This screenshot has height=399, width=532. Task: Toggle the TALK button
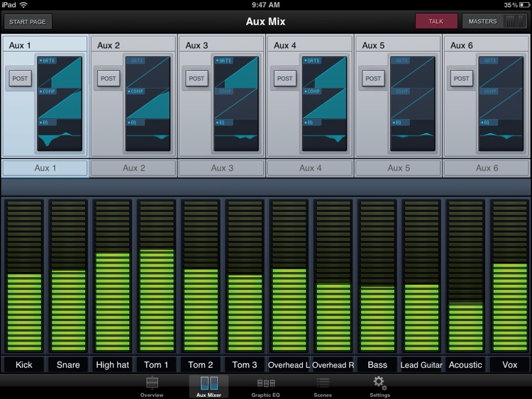(436, 21)
